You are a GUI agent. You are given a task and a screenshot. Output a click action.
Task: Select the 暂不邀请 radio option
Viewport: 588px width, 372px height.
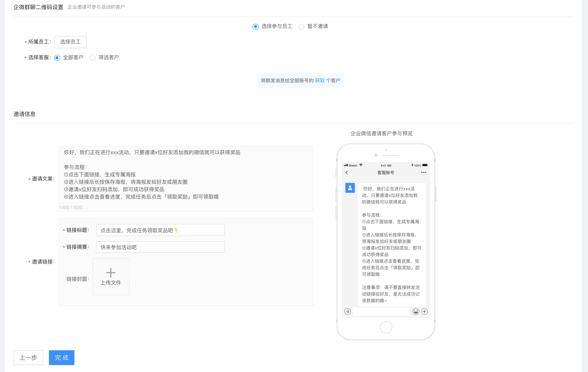[x=301, y=26]
